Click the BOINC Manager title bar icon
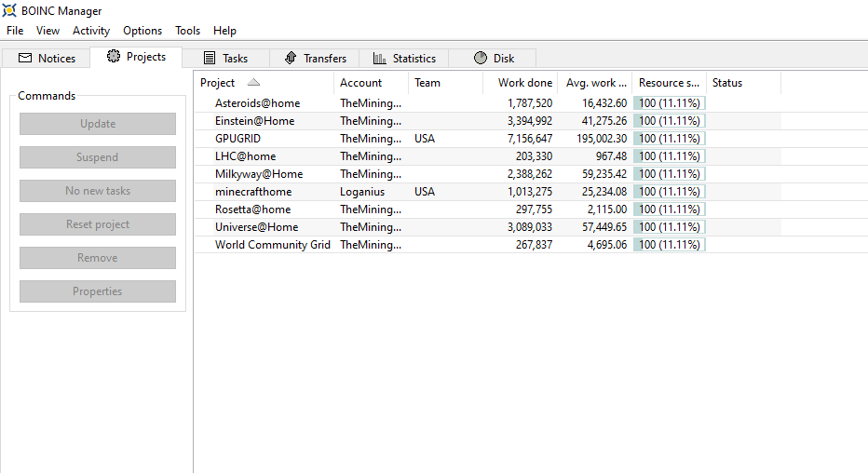 9,10
